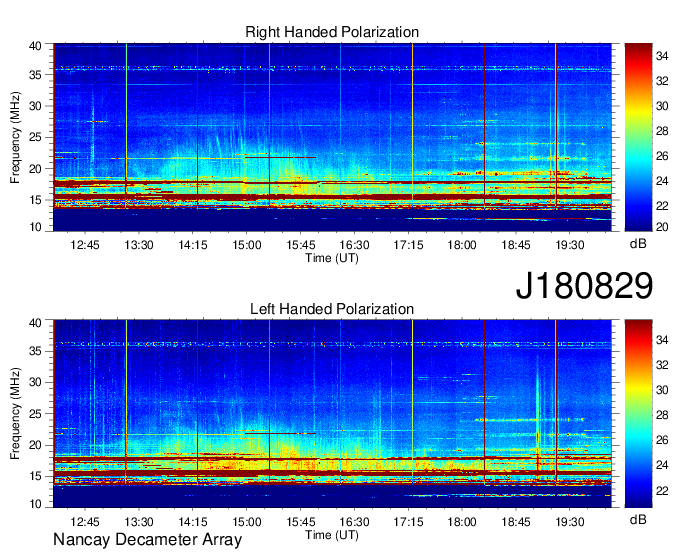Image resolution: width=680 pixels, height=552 pixels.
Task: Click inside the Right Handed Polarization spectrogram
Action: (332, 137)
